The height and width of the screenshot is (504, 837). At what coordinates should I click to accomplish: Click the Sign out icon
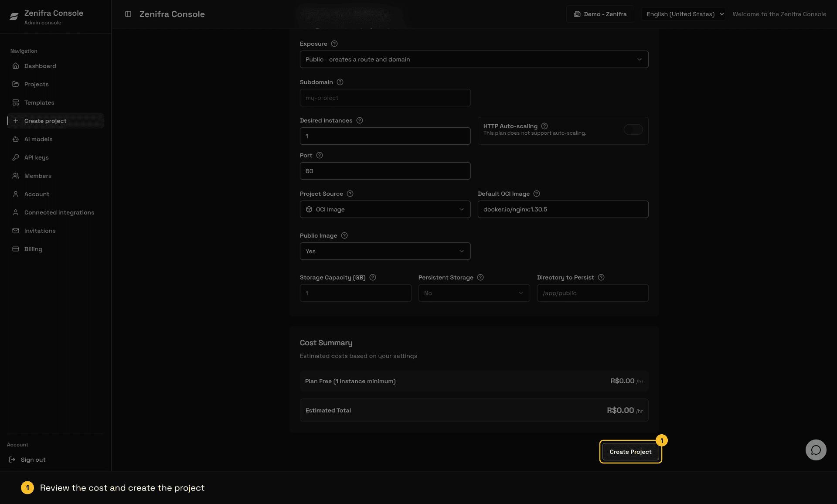click(x=12, y=460)
